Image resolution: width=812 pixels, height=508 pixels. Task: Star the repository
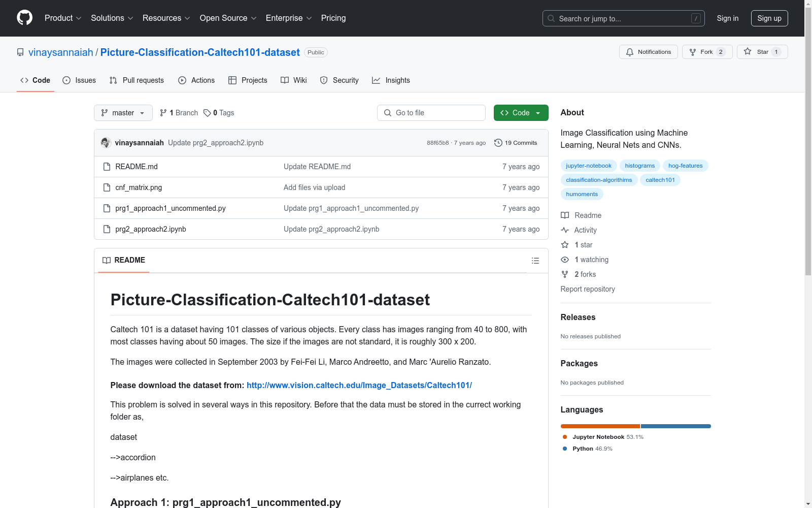pyautogui.click(x=762, y=52)
